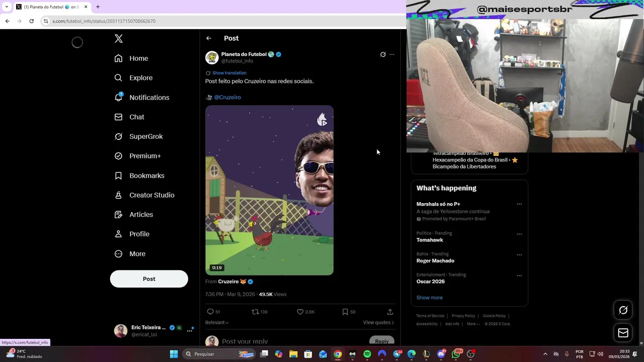This screenshot has height=362, width=644.
Task: Click the Planeta do Futebol account name
Action: [x=244, y=54]
